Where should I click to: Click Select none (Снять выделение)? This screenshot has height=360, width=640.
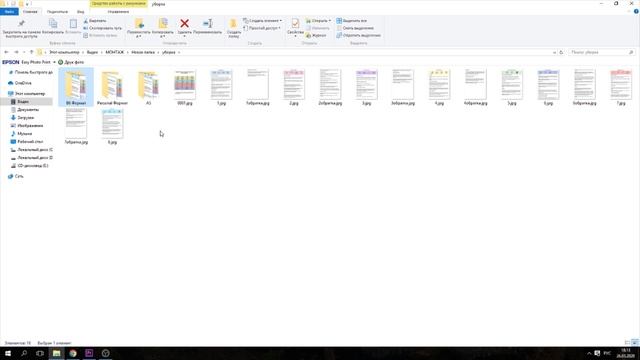coord(355,28)
